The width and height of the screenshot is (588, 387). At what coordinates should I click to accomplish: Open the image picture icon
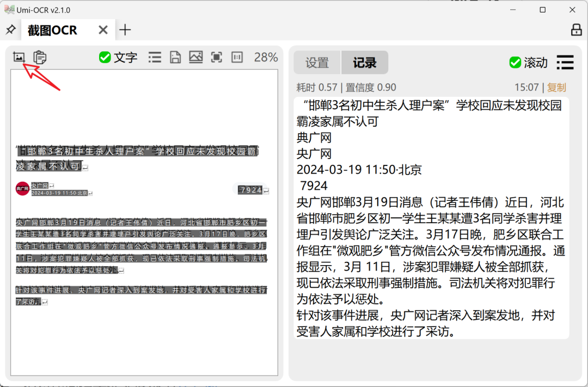[196, 57]
